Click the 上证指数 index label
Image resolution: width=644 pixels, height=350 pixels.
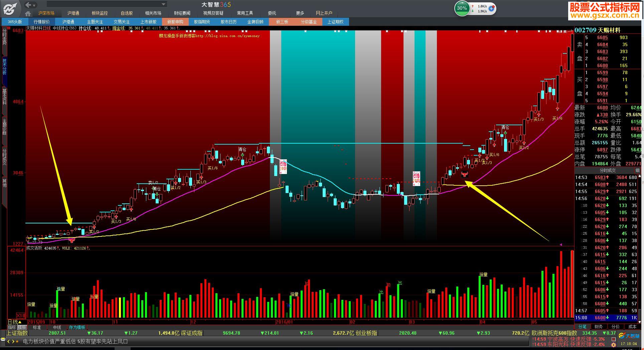coord(17,333)
